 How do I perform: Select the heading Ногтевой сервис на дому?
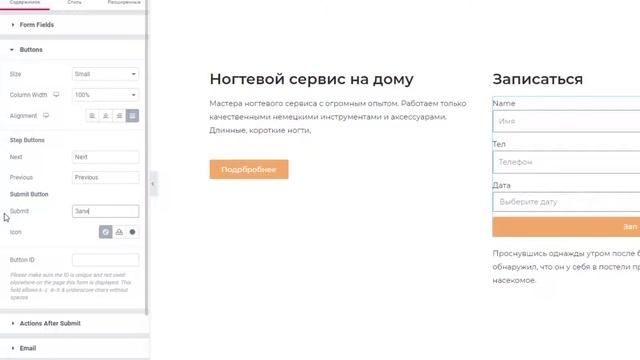pyautogui.click(x=311, y=79)
